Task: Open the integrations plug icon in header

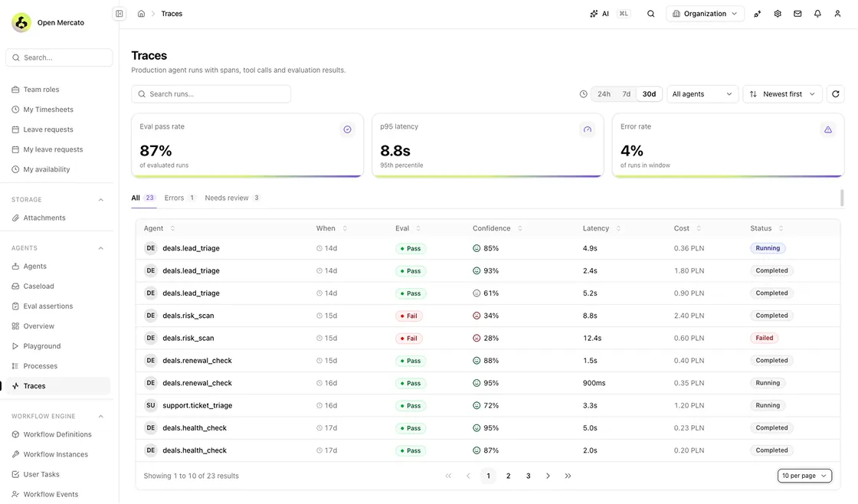Action: [x=758, y=14]
